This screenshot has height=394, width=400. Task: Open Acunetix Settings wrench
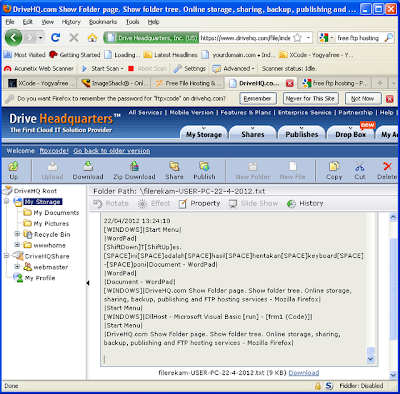tap(177, 68)
